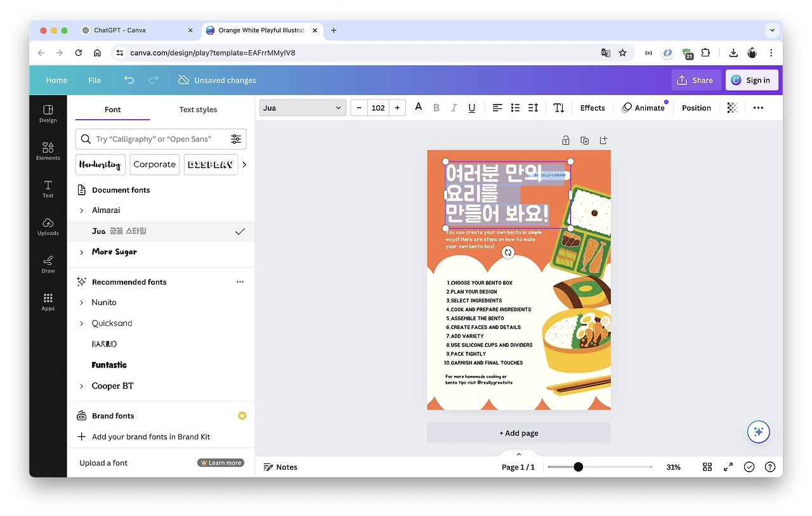This screenshot has height=516, width=812.
Task: Open the Animate options
Action: point(643,108)
